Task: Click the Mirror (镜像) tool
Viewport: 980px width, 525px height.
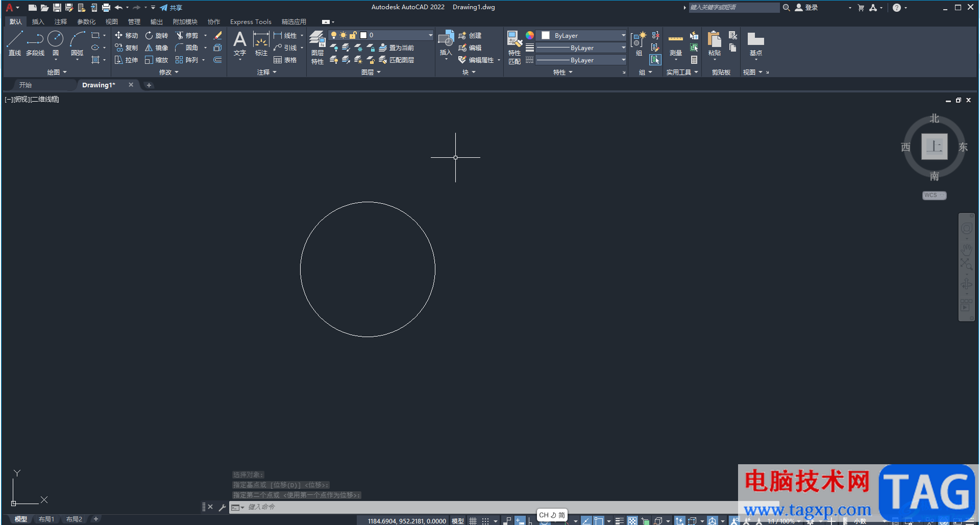Action: [x=156, y=47]
